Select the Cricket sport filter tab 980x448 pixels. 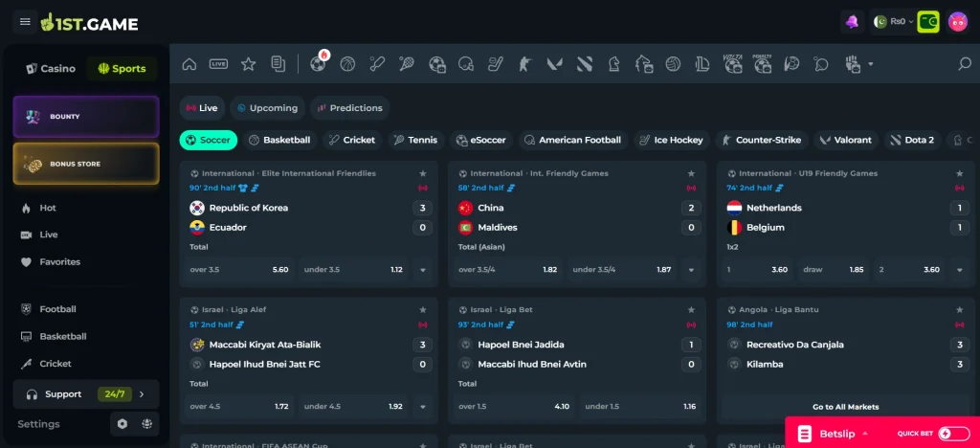coord(352,140)
